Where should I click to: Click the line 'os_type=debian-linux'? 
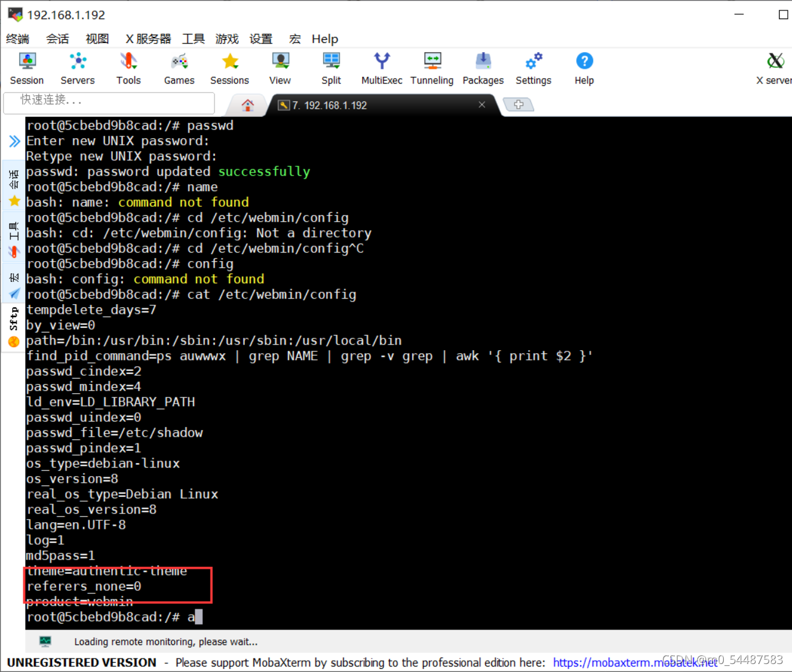(x=103, y=463)
